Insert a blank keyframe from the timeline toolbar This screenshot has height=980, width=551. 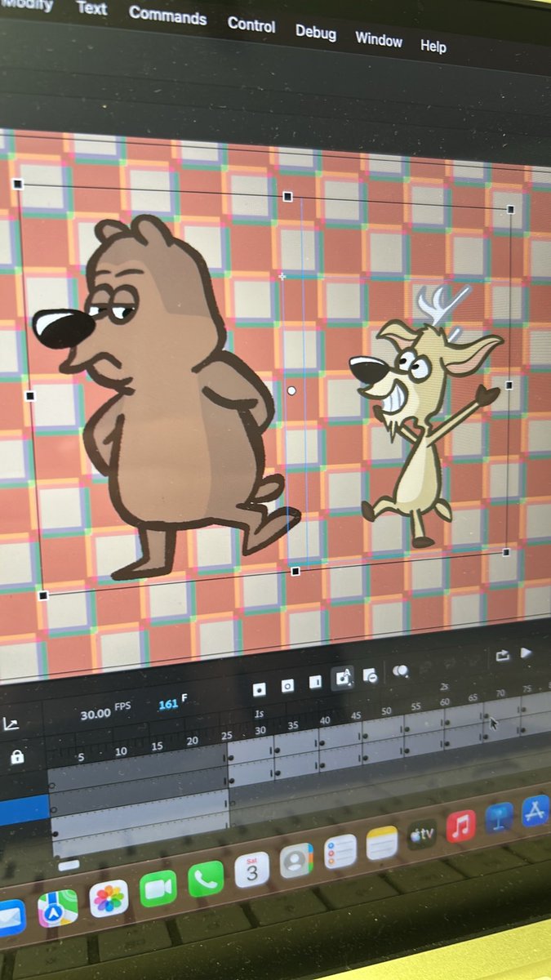coord(287,686)
